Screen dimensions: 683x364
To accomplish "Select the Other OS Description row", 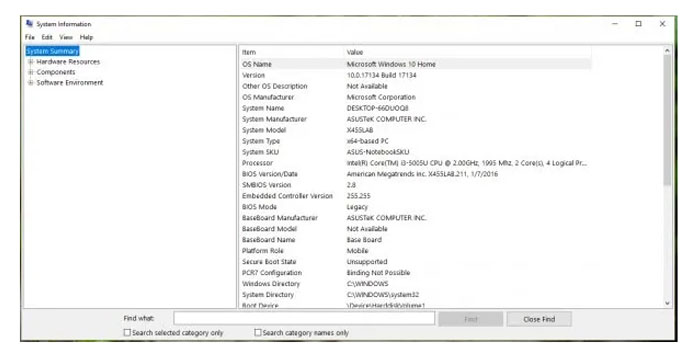I will click(416, 86).
